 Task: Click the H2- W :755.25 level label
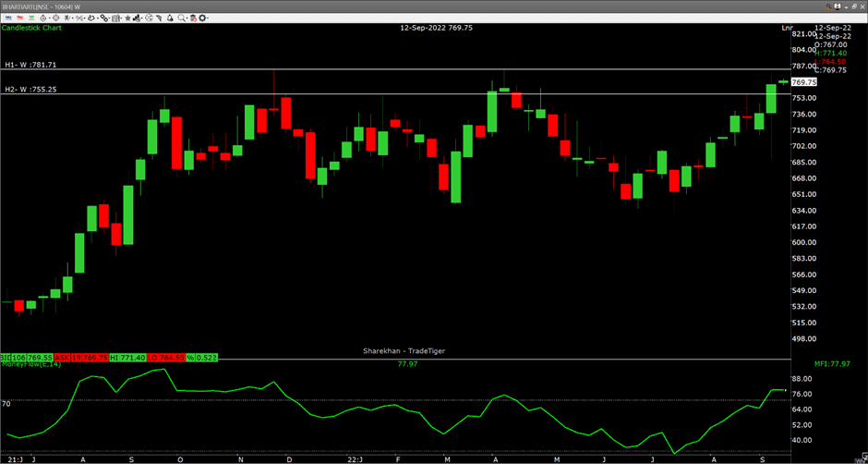click(30, 90)
